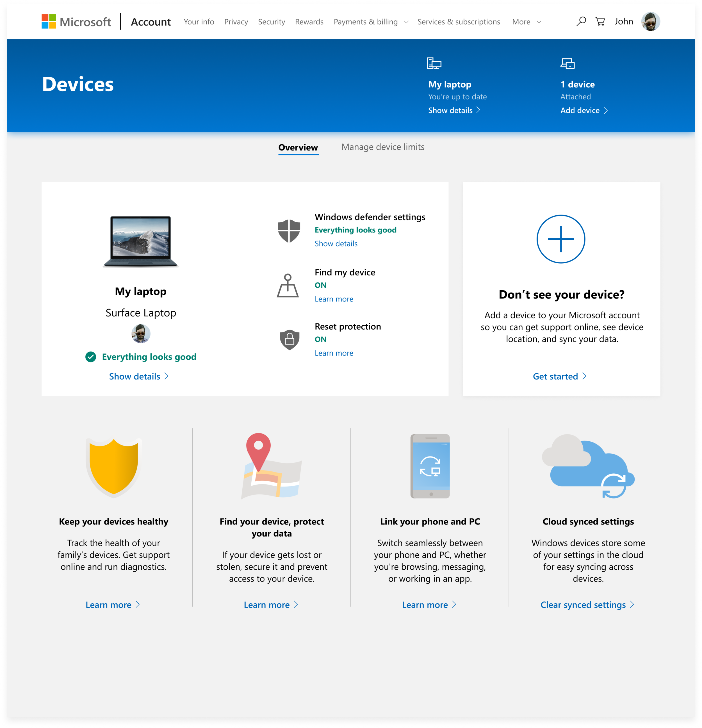Click Add device in the banner
Screen dimensions: 702x728
[x=584, y=110]
